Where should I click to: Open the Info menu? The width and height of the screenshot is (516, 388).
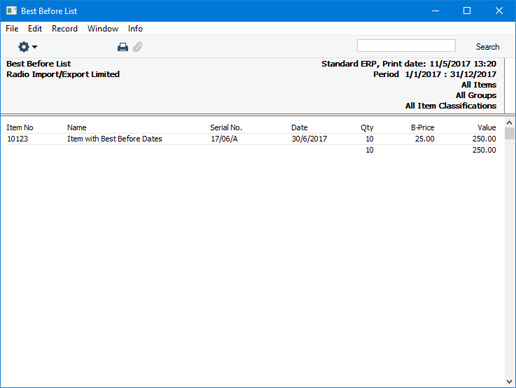click(135, 29)
